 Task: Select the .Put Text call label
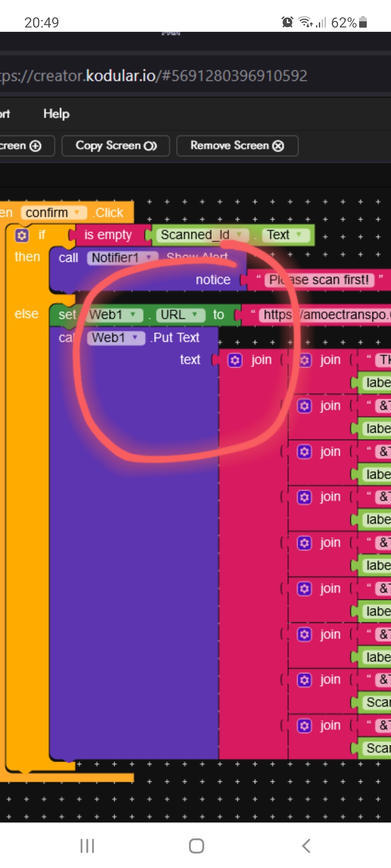[175, 338]
